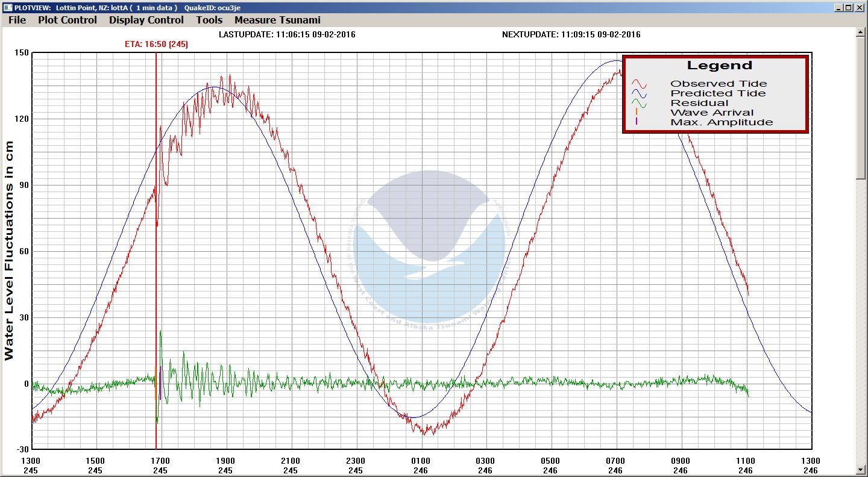Viewport: 868px width, 477px height.
Task: Click the vertical scrollbar thumb
Action: point(861,108)
